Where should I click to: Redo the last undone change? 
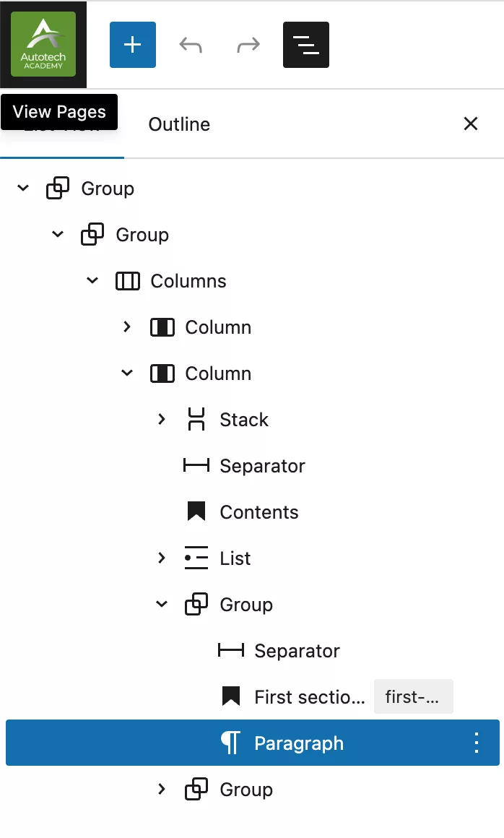point(248,45)
